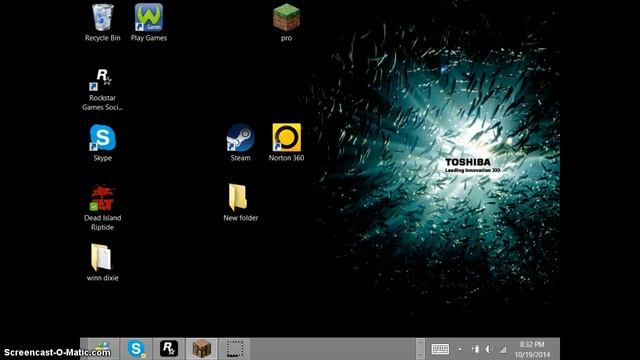Open Rockstar Social Club taskbar button
Image resolution: width=640 pixels, height=360 pixels.
[x=169, y=349]
